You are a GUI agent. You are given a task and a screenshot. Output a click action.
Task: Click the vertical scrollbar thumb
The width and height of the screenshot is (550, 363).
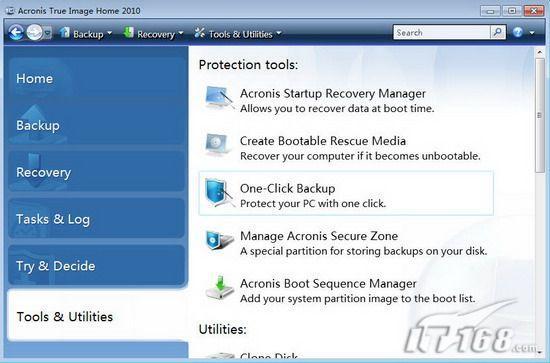pyautogui.click(x=539, y=115)
